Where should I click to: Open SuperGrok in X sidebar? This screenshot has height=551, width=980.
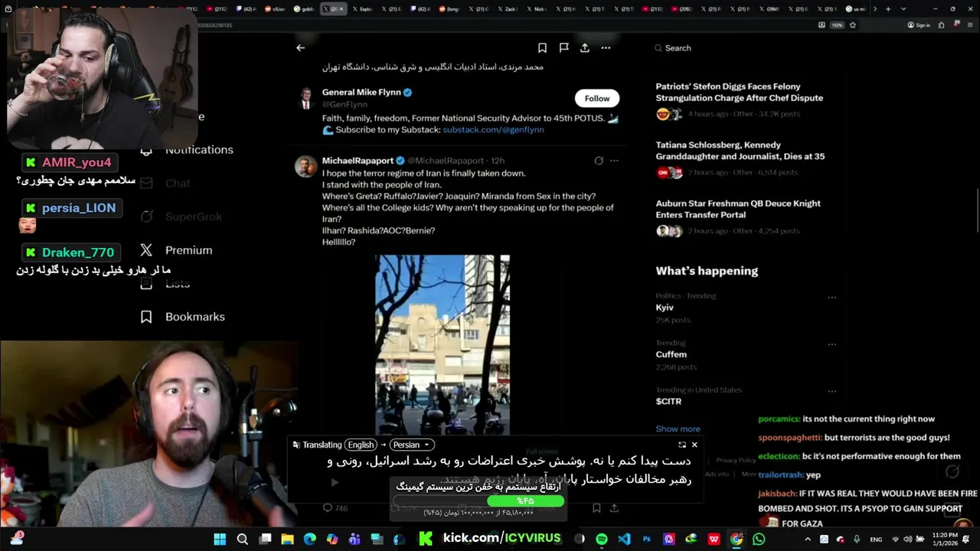click(182, 217)
